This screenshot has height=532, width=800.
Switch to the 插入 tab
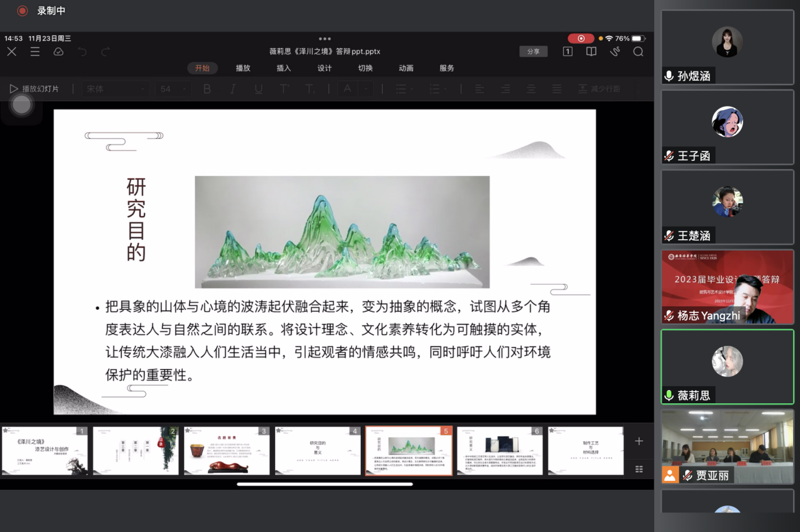tap(284, 68)
